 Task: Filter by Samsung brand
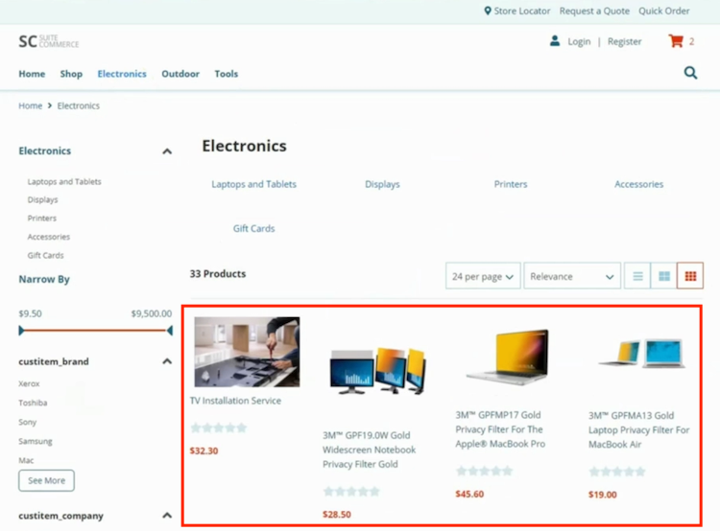35,441
